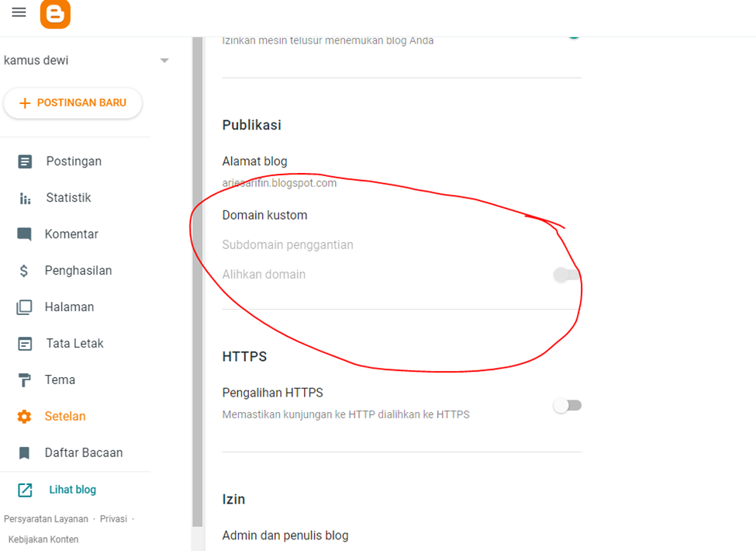
Task: Open the Halaman section
Action: coord(70,307)
